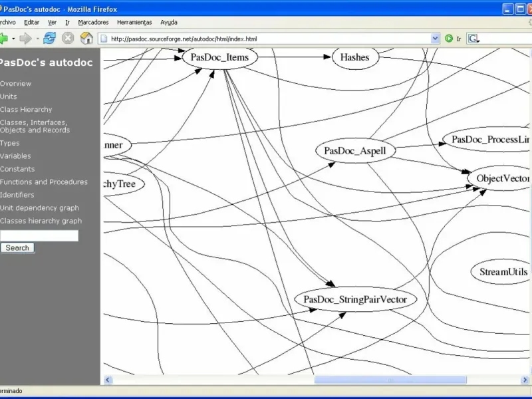Click the grey Forward arrow
Viewport: 532px width, 399px height.
click(26, 39)
